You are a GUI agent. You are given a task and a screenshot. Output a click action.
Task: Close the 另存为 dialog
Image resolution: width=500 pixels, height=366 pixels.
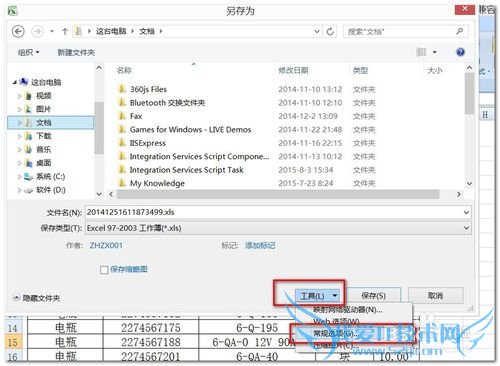[465, 9]
